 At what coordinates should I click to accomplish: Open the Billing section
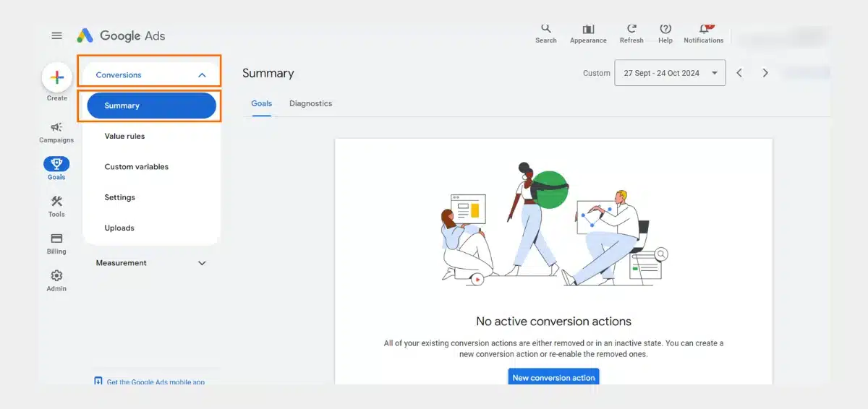[56, 244]
